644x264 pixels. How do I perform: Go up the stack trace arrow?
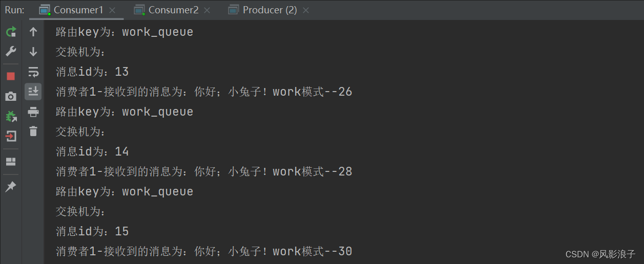33,32
